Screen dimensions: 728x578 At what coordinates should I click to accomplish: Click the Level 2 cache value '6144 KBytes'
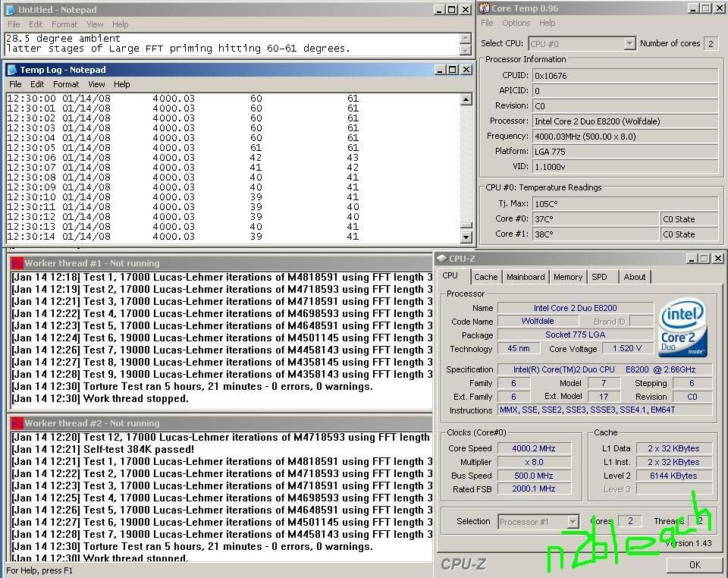[x=673, y=476]
